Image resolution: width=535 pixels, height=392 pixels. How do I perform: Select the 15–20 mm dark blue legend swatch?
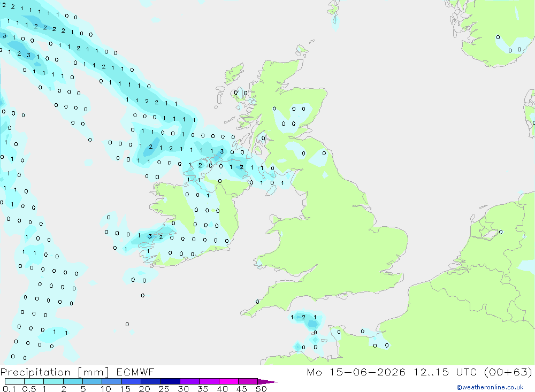coord(132,381)
